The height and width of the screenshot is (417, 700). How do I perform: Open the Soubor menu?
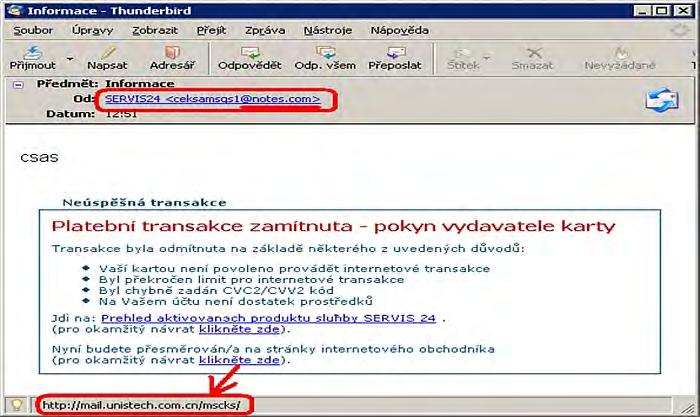pos(33,30)
